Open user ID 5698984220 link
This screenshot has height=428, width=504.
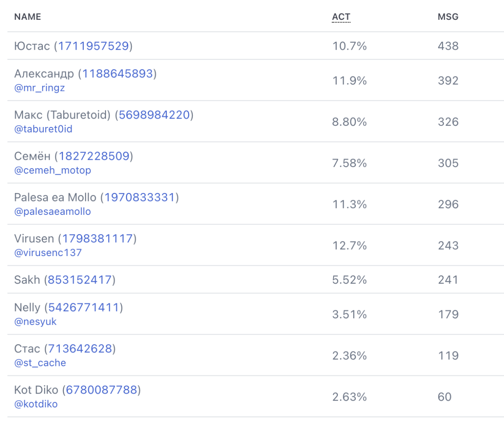(154, 115)
